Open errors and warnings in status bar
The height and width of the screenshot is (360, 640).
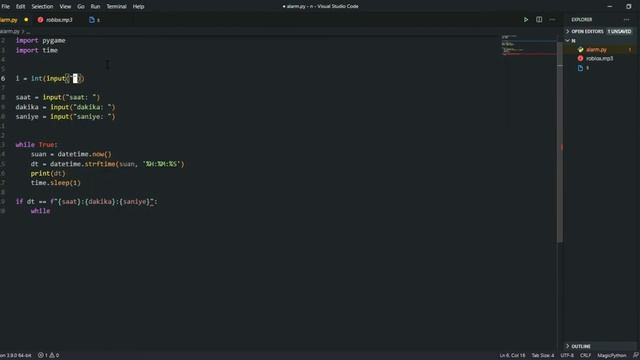click(49, 355)
